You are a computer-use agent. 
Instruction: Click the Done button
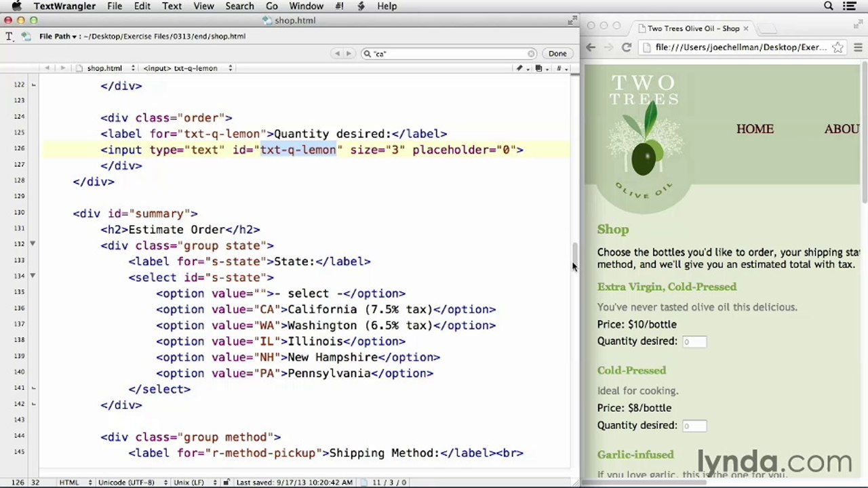pos(557,54)
